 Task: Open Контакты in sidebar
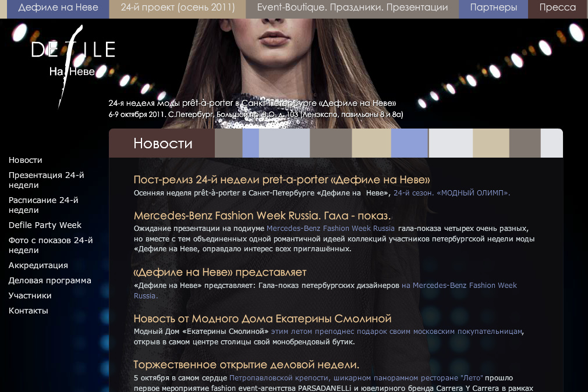coord(29,311)
